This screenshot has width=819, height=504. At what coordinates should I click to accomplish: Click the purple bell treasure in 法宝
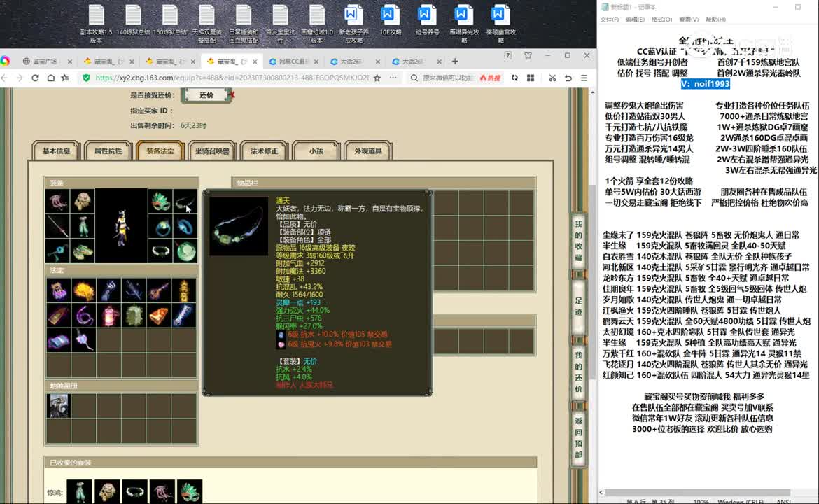[59, 290]
